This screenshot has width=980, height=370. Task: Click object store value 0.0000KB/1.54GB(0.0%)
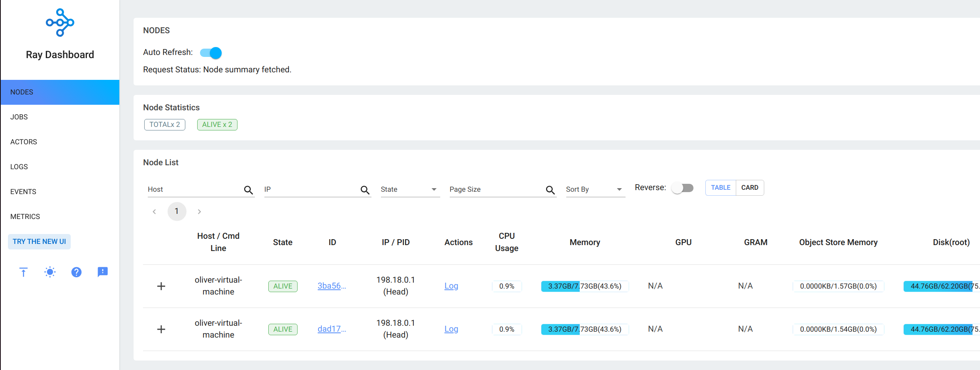[x=839, y=329]
